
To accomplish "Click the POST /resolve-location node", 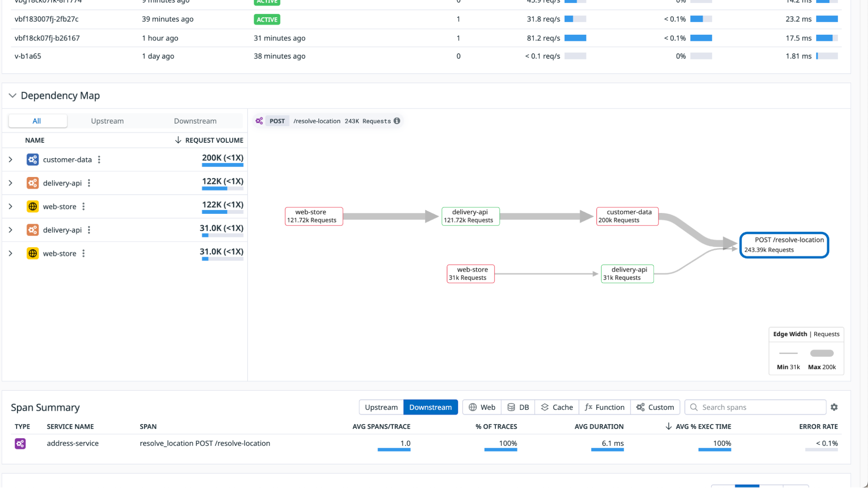I will pos(783,245).
